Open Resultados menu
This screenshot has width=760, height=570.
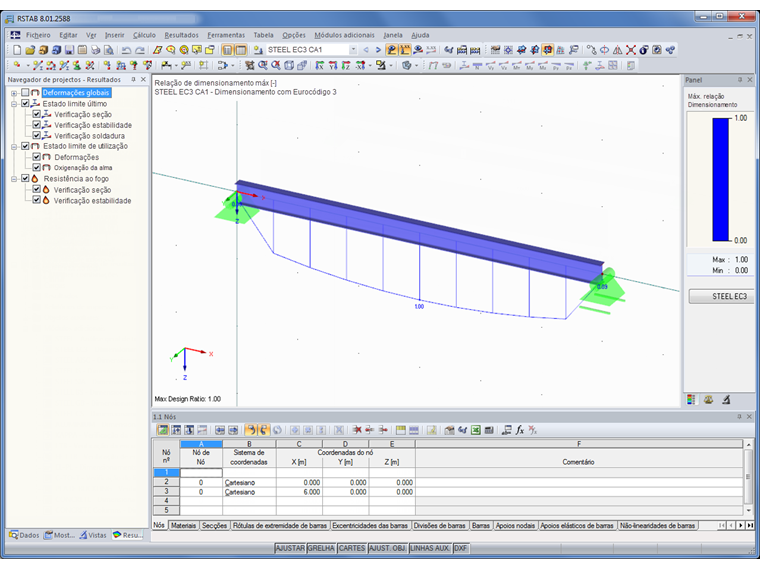click(181, 35)
